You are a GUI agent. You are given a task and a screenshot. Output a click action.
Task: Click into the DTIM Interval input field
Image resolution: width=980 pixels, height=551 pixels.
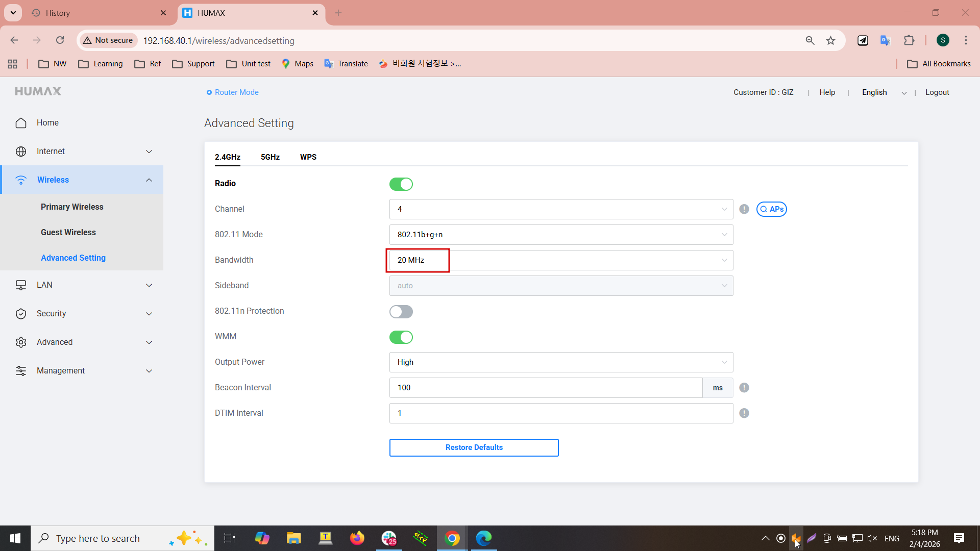click(561, 413)
